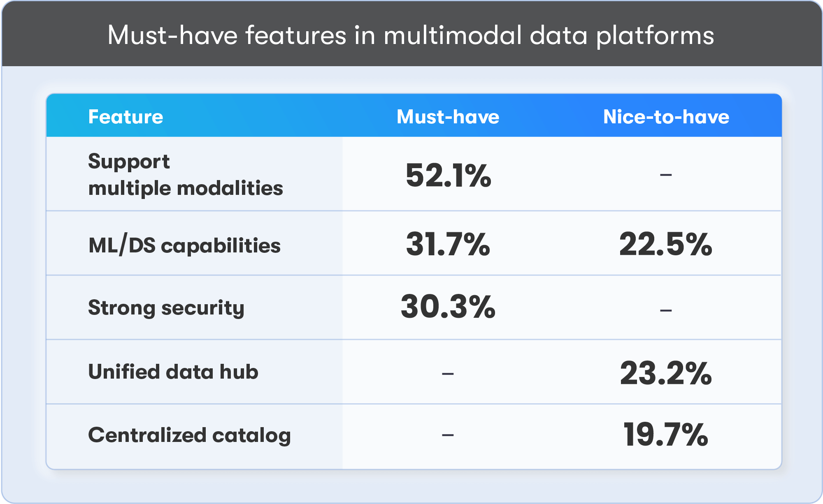Image resolution: width=823 pixels, height=504 pixels.
Task: Select the Must-have dash for Centralized catalog
Action: pyautogui.click(x=448, y=435)
